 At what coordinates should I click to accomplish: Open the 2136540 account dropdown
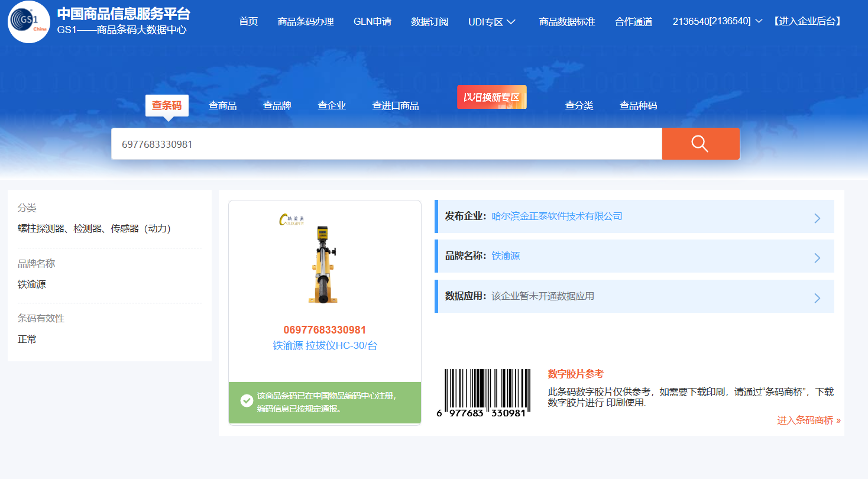pyautogui.click(x=717, y=21)
